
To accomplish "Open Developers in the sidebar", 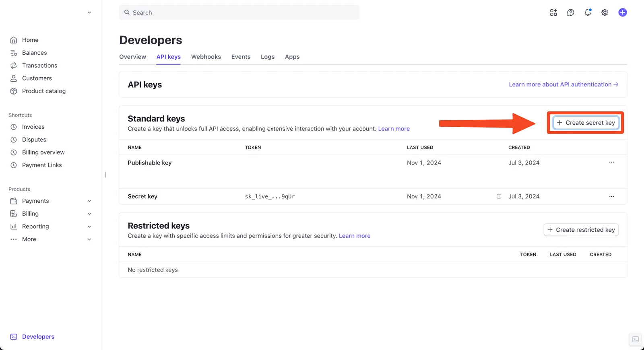I will (x=38, y=337).
